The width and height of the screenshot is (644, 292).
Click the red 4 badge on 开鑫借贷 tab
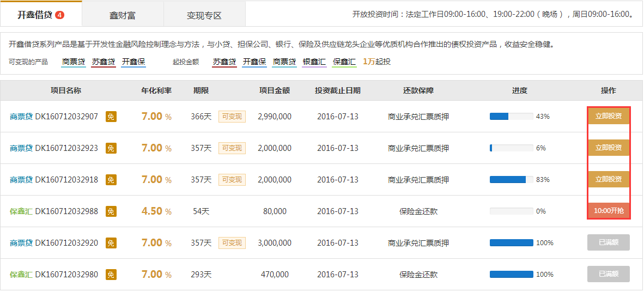[x=60, y=15]
